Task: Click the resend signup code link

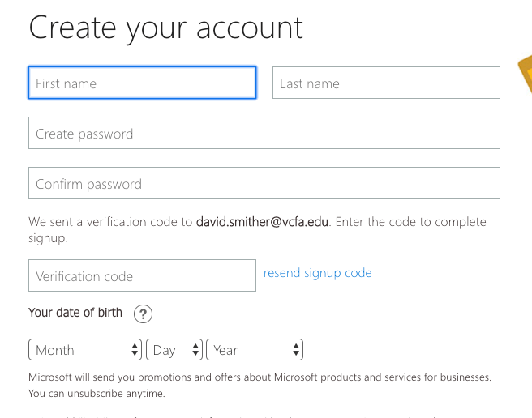Action: click(317, 273)
